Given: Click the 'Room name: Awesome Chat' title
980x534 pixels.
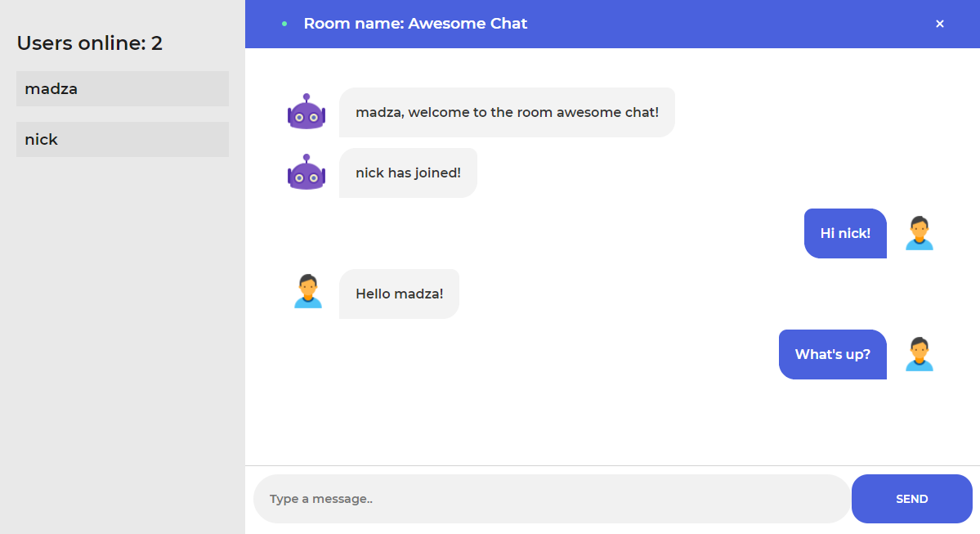Looking at the screenshot, I should (x=415, y=24).
